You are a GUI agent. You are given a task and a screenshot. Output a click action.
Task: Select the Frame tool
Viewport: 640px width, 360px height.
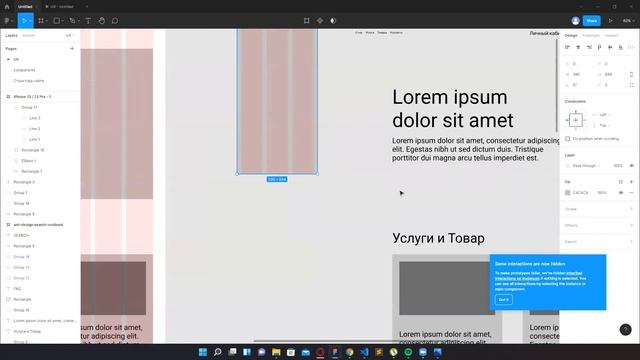(40, 20)
